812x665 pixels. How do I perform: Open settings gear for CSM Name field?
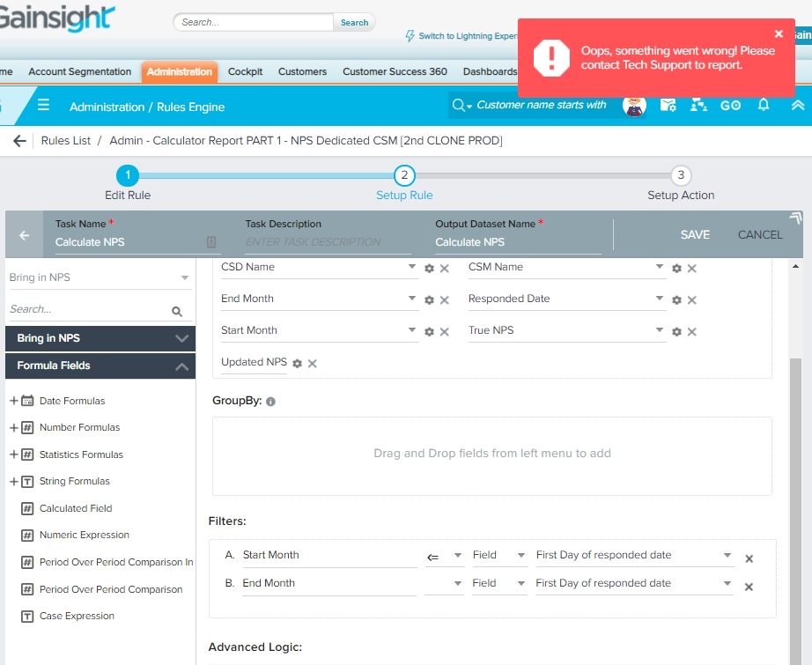tap(677, 269)
